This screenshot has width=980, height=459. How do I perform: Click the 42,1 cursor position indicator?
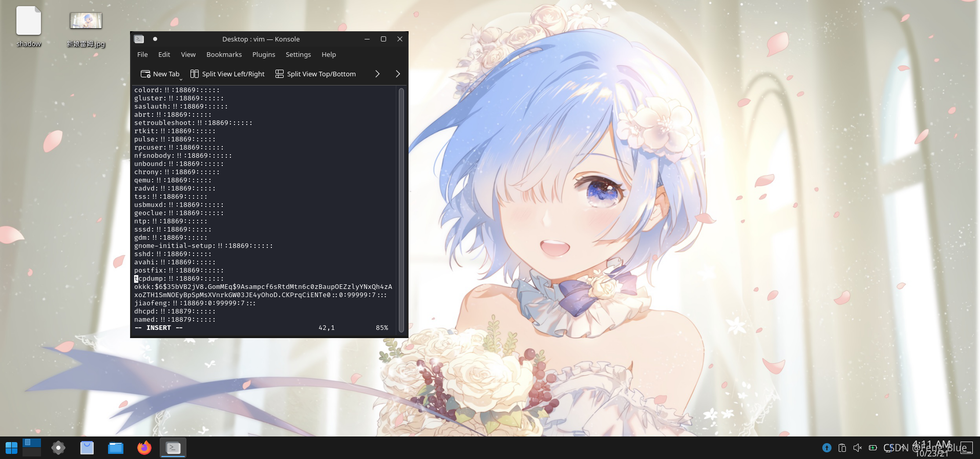coord(327,328)
